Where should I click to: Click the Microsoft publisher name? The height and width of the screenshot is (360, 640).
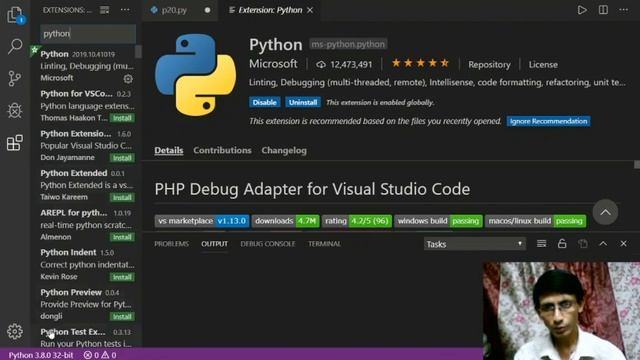click(x=273, y=64)
